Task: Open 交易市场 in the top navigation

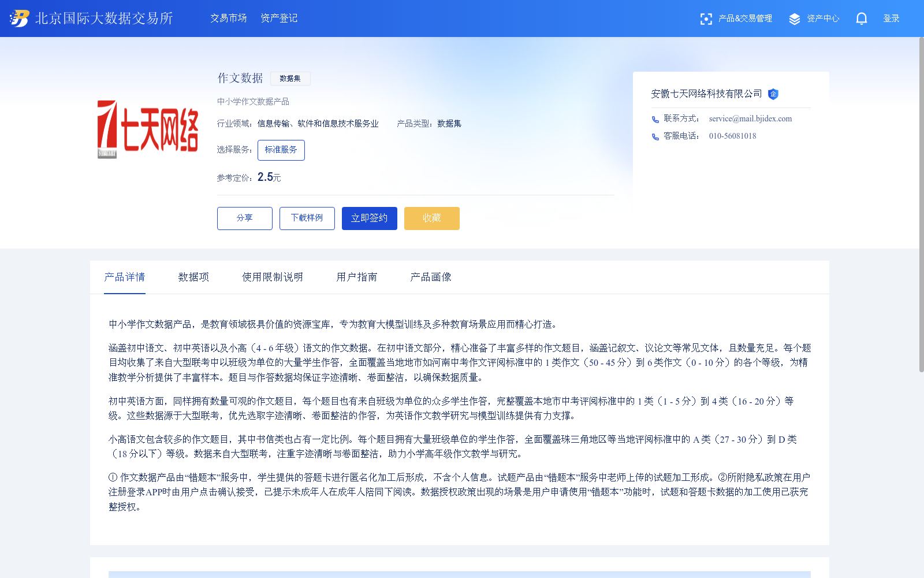Action: (229, 18)
